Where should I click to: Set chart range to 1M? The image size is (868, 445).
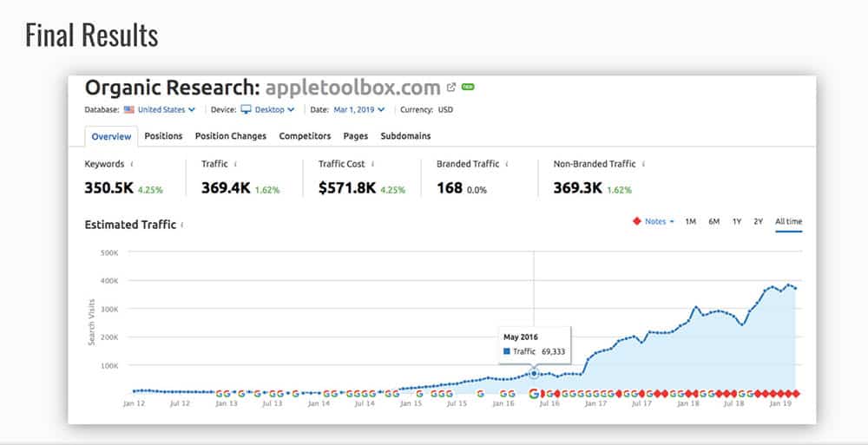point(690,221)
